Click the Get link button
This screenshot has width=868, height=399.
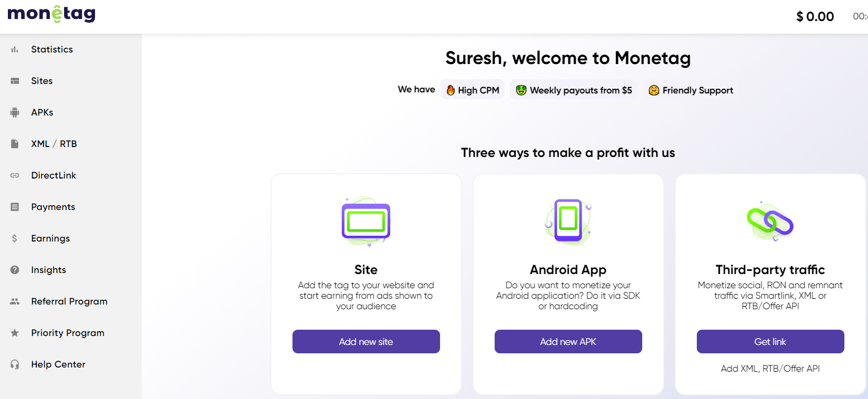(x=770, y=341)
